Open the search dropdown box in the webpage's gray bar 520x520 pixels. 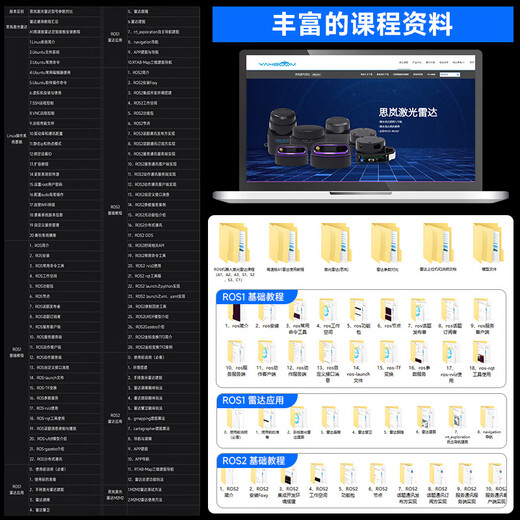tap(450, 74)
